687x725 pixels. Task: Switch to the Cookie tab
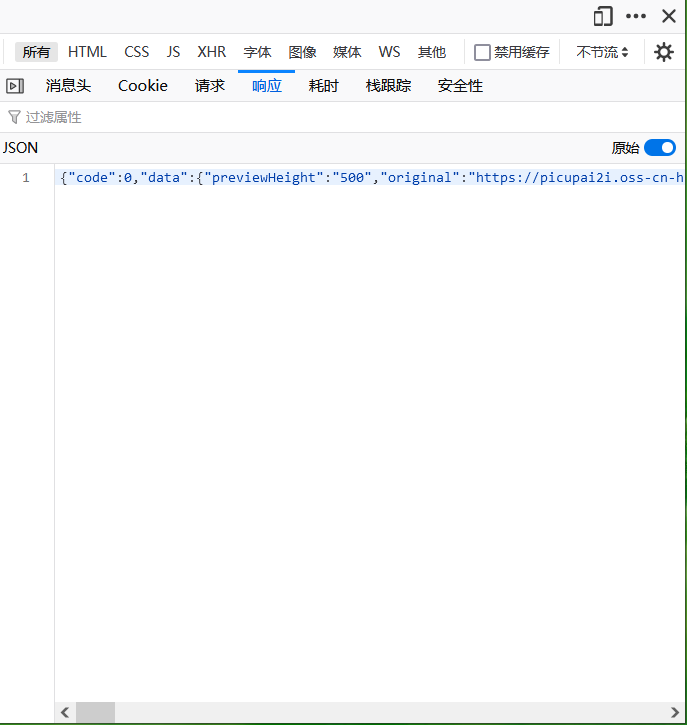pos(143,86)
